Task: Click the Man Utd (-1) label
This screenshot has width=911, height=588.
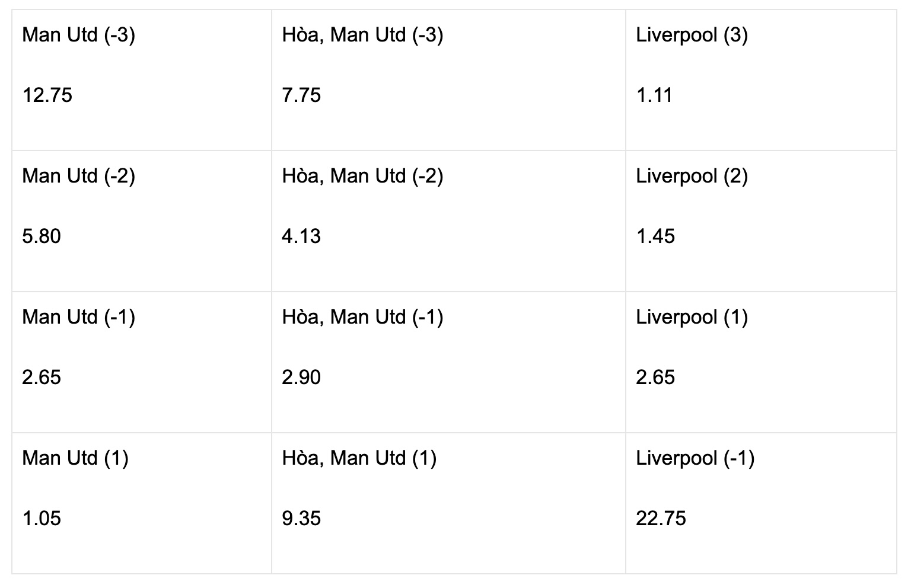Action: [78, 317]
